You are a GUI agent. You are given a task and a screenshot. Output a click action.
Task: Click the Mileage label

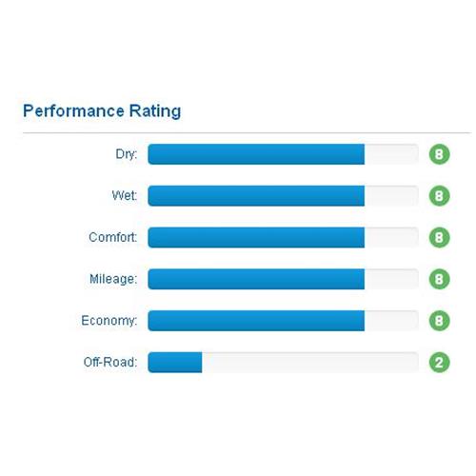pos(113,279)
